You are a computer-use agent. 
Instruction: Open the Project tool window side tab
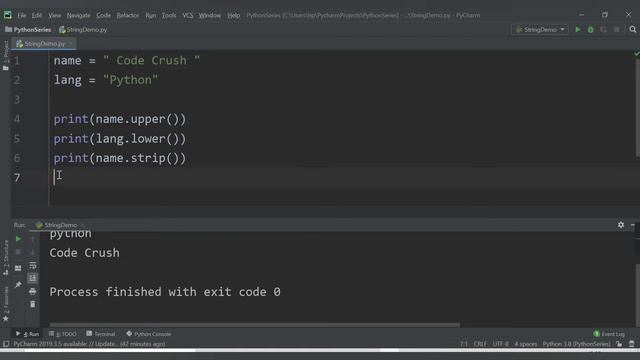(6, 55)
